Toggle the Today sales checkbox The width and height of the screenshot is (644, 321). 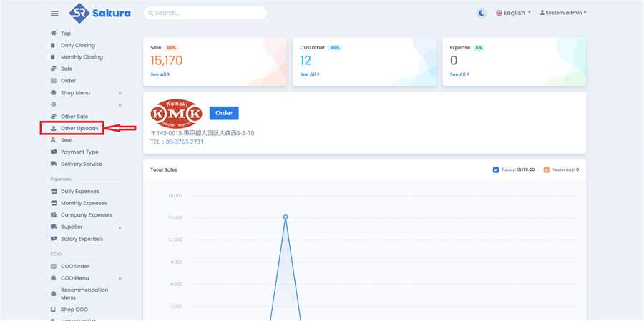[x=496, y=169]
